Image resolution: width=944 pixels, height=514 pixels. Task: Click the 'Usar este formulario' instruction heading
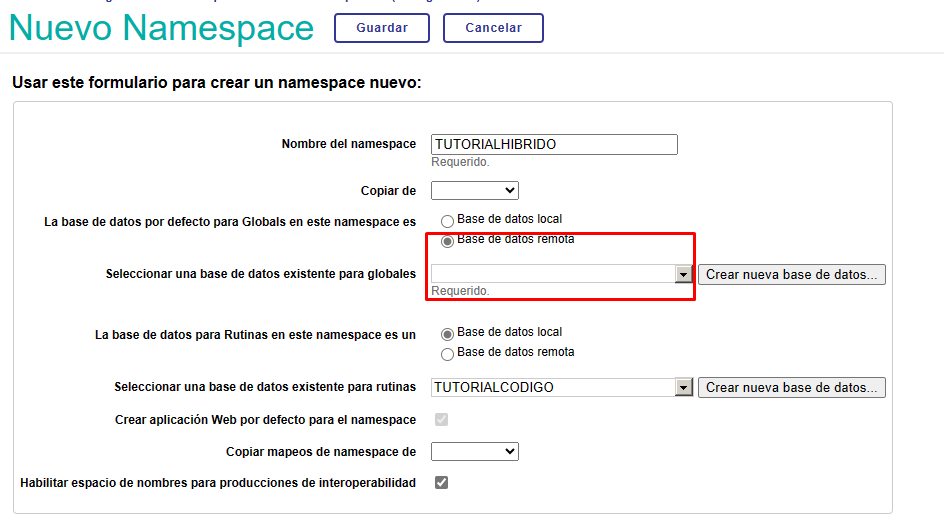pyautogui.click(x=216, y=82)
